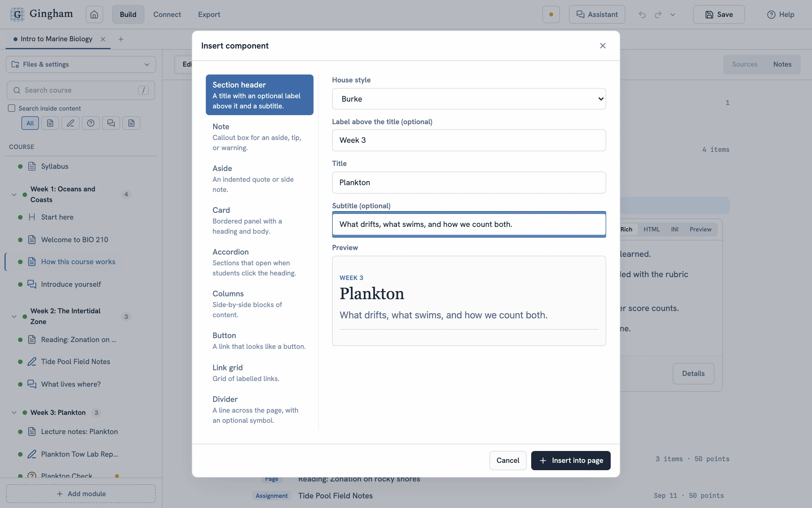
Task: Choose the Link grid component
Action: click(x=259, y=373)
